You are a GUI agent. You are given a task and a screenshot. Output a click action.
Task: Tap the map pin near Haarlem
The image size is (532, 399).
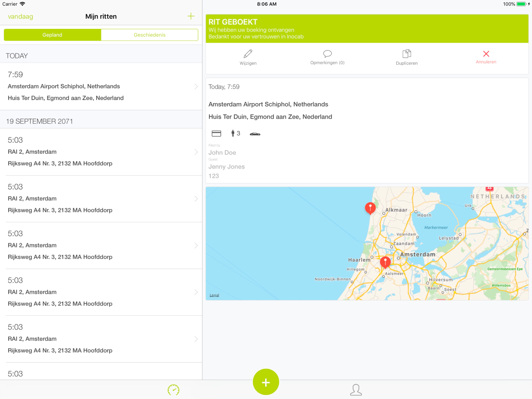click(x=385, y=262)
